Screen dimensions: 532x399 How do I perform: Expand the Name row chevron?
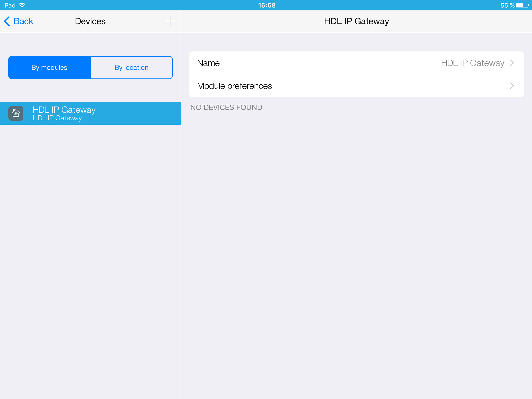coord(512,63)
